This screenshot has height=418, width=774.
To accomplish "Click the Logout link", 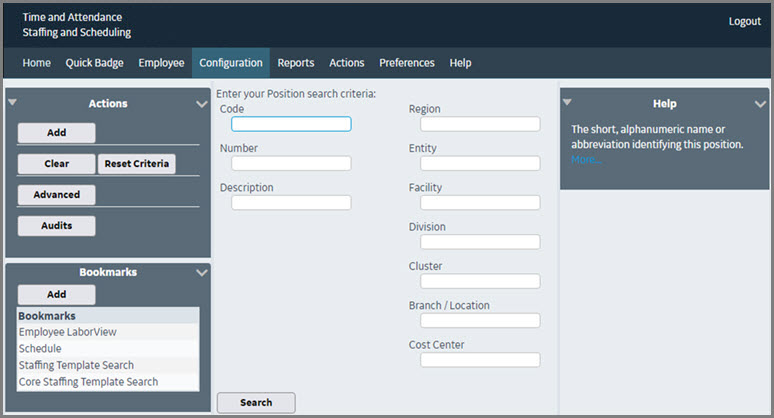I will click(x=744, y=22).
